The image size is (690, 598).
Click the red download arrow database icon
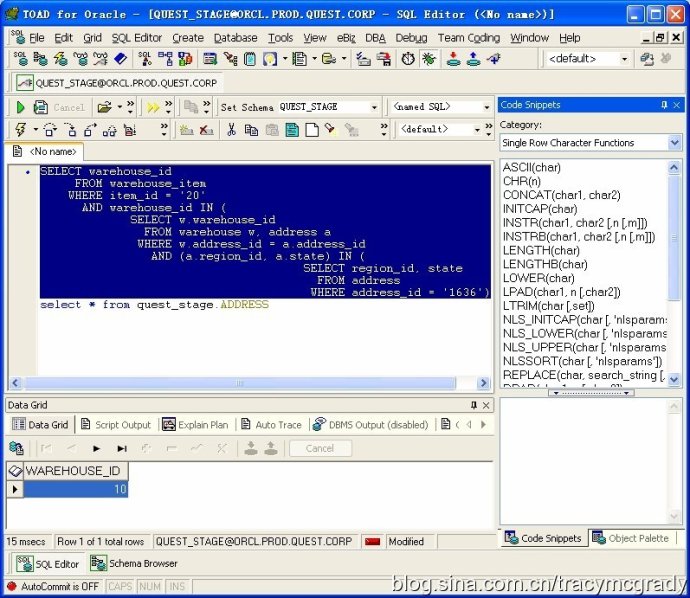[x=453, y=59]
